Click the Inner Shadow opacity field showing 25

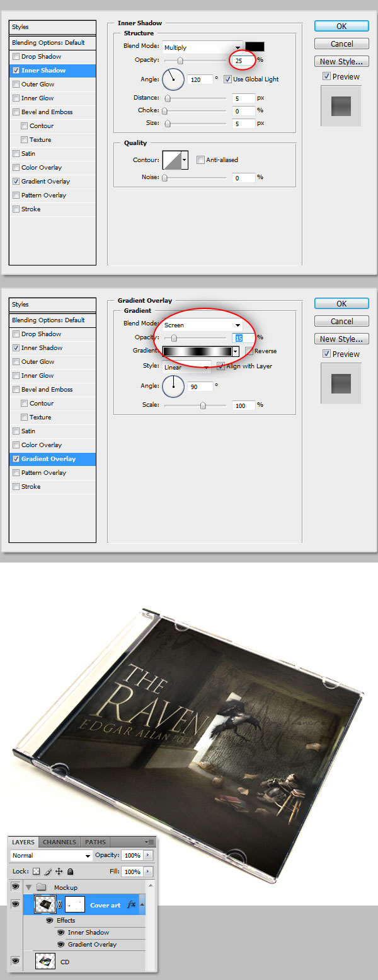click(x=243, y=61)
